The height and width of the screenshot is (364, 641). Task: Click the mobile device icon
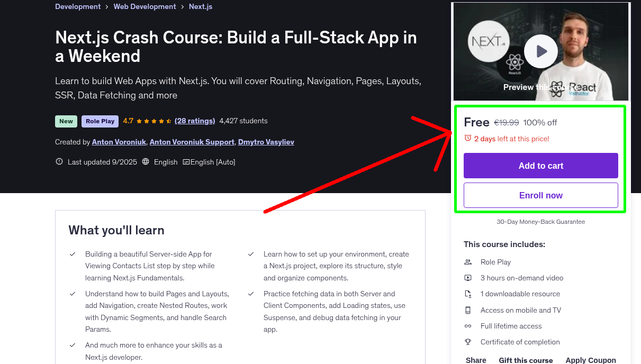click(x=468, y=310)
